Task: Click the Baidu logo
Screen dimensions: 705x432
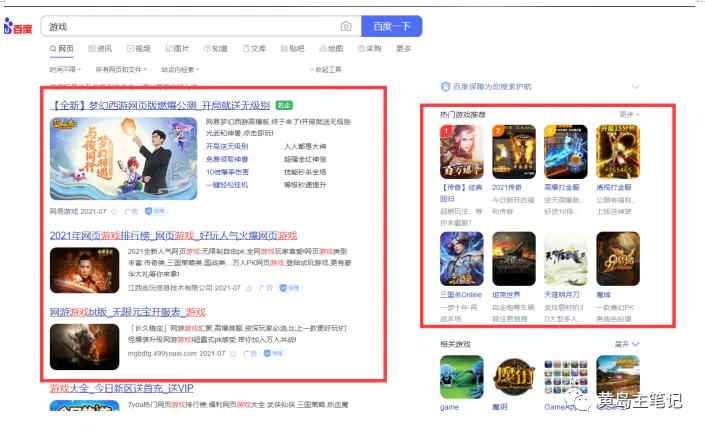Action: (x=17, y=27)
